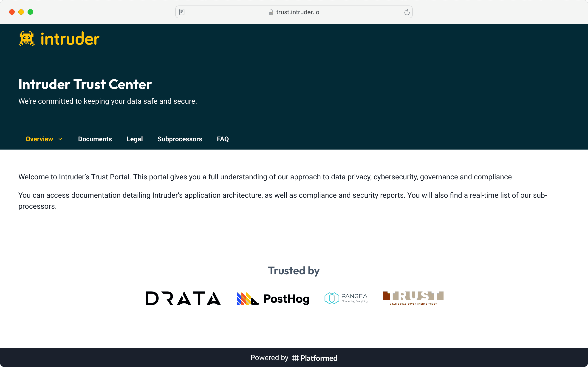
Task: Click the Pangea hexagon logo
Action: tap(331, 298)
